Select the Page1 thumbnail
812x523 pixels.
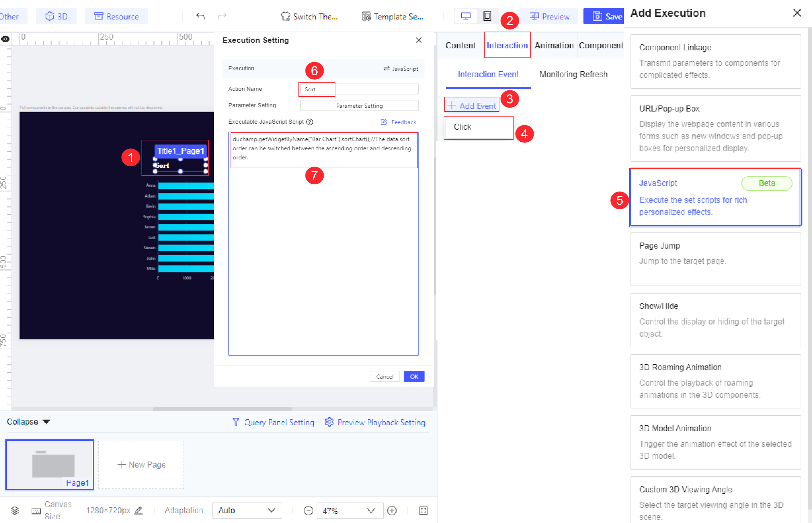click(50, 465)
